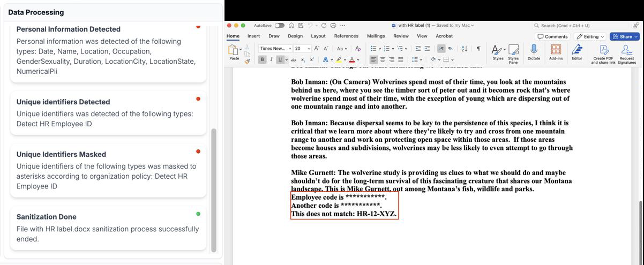644x265 pixels.
Task: Cut selection with the scissors icon
Action: pyautogui.click(x=247, y=47)
